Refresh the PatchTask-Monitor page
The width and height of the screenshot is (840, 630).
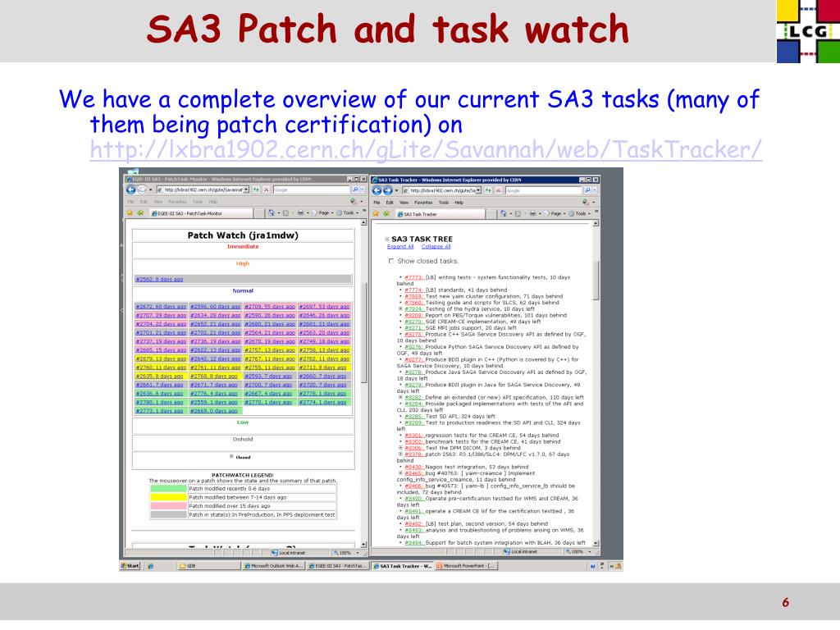256,189
